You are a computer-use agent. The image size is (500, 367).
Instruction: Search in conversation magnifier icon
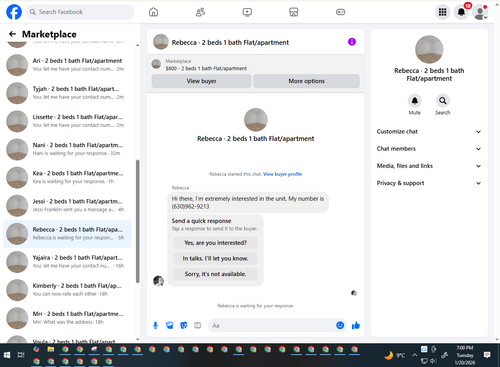[x=443, y=100]
